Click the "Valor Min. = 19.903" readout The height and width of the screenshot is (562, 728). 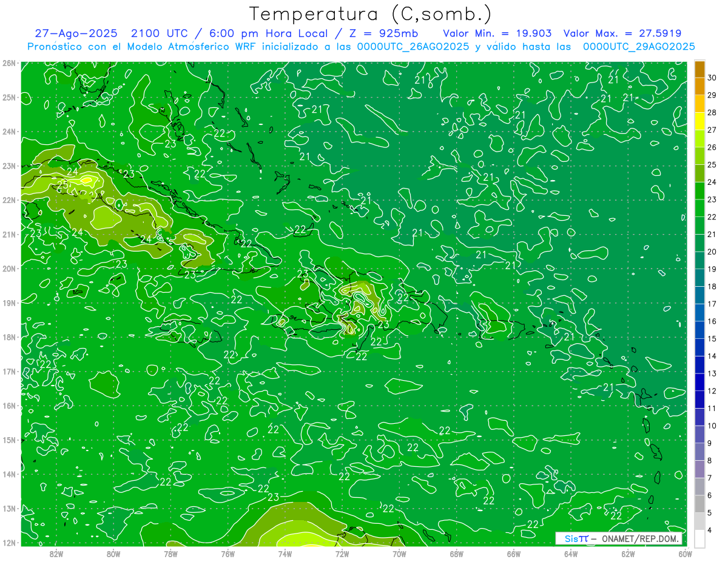(497, 33)
